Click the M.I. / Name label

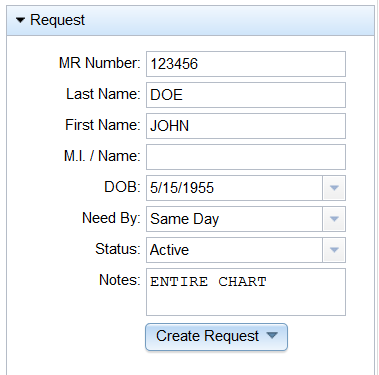[102, 156]
